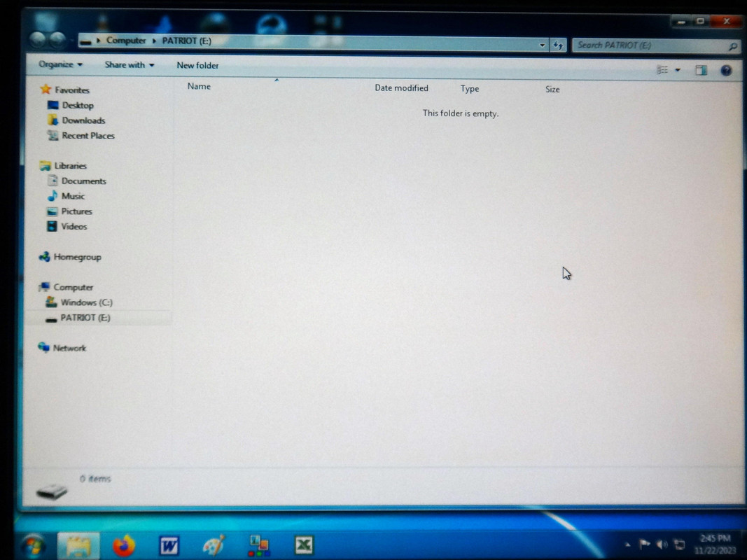Image resolution: width=747 pixels, height=560 pixels.
Task: Click the Network icon in sidebar
Action: [x=44, y=348]
